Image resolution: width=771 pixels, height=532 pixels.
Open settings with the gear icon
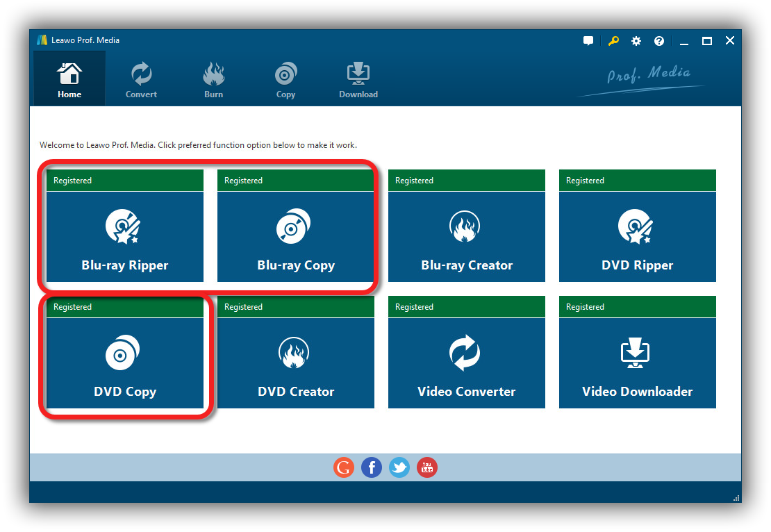636,41
